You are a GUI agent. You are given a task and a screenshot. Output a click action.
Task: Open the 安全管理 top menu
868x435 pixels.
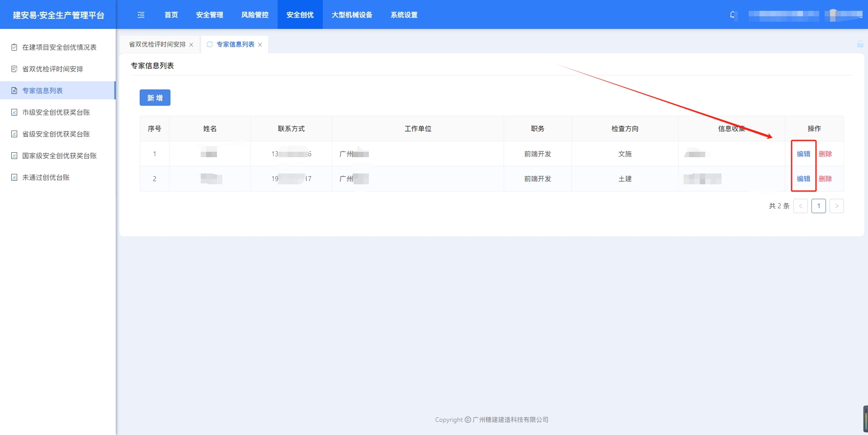point(209,15)
